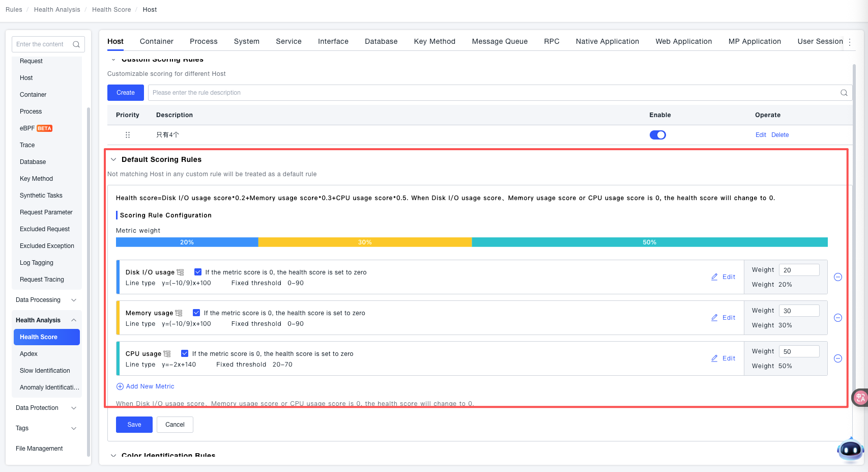The image size is (868, 472).
Task: Uncheck CPU usage zero-score checkbox
Action: pyautogui.click(x=185, y=354)
